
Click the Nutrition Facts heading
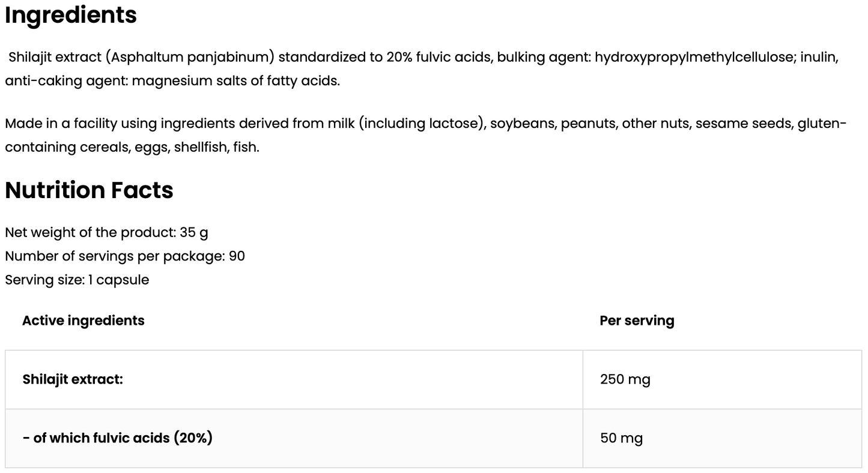89,190
